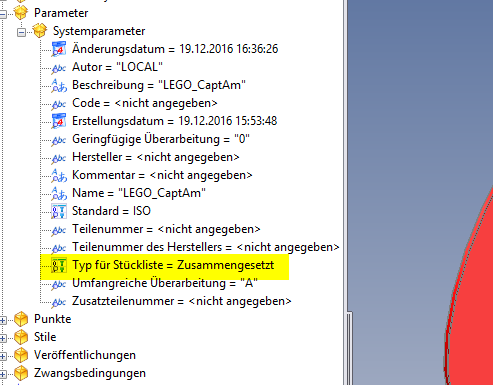Expand the Veröffentlichungen tree node
This screenshot has height=385, width=493.
(3, 356)
